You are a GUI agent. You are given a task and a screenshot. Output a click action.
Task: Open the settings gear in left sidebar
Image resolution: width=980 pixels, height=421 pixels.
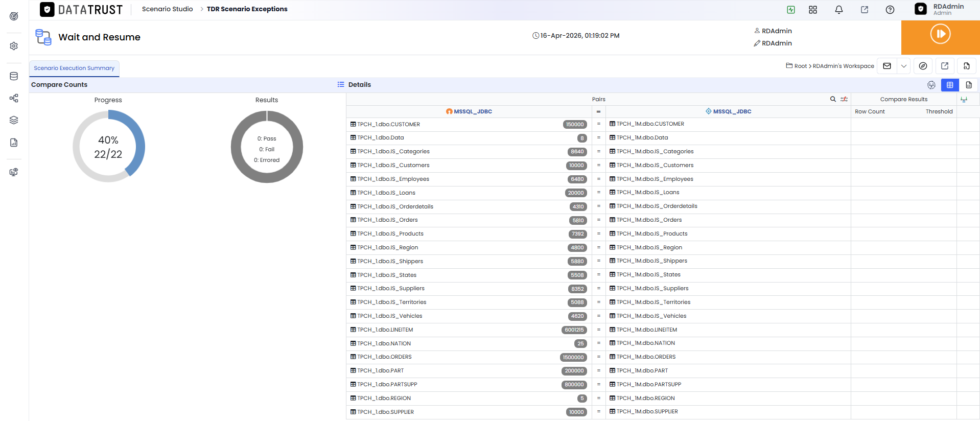click(x=14, y=46)
